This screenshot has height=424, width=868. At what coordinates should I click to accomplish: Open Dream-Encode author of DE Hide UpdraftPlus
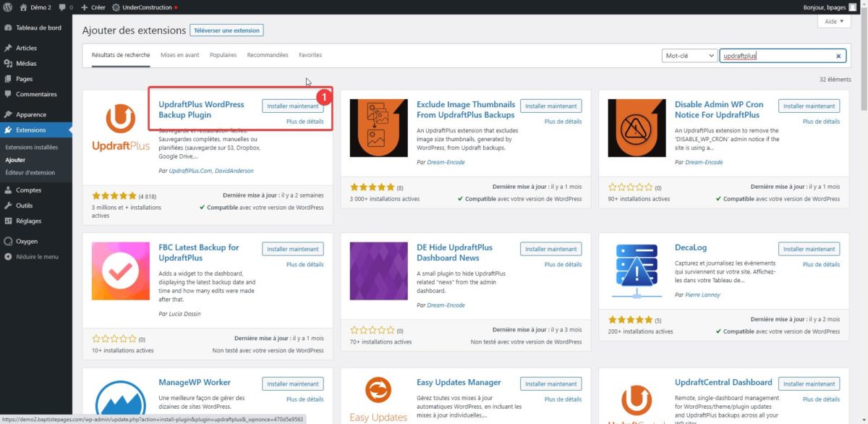[x=446, y=305]
